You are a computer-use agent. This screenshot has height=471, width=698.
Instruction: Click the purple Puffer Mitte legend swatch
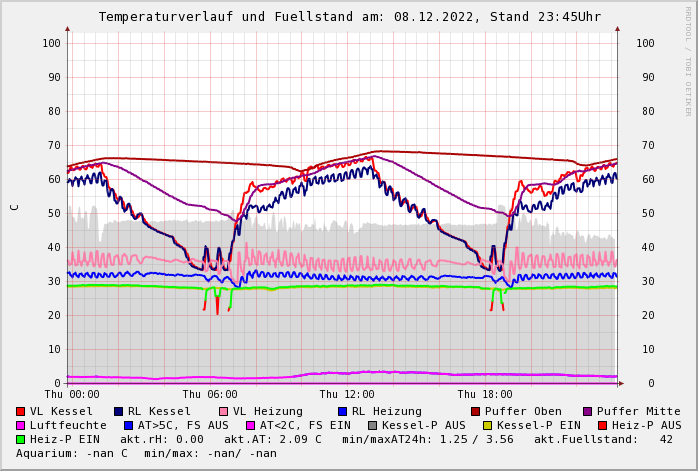tap(587, 411)
